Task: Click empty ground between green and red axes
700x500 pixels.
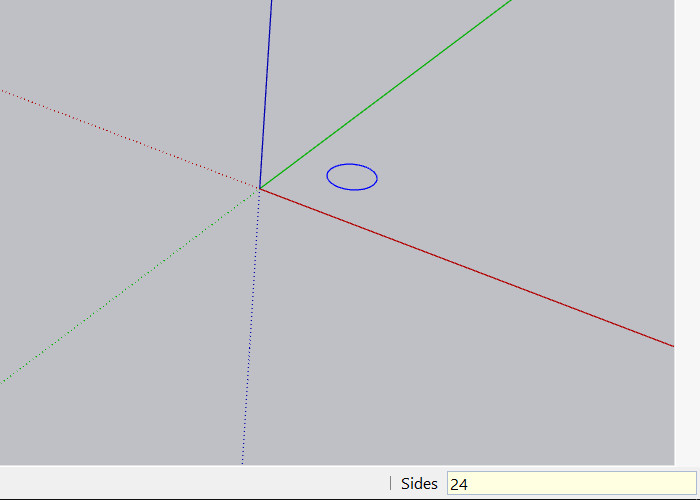Action: (x=500, y=170)
